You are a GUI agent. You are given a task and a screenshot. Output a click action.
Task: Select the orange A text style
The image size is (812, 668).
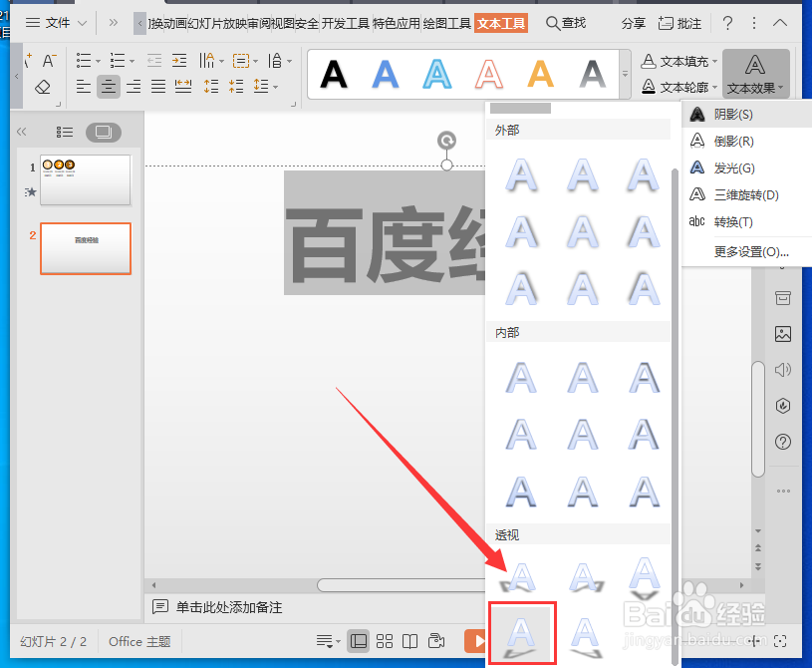click(x=540, y=74)
